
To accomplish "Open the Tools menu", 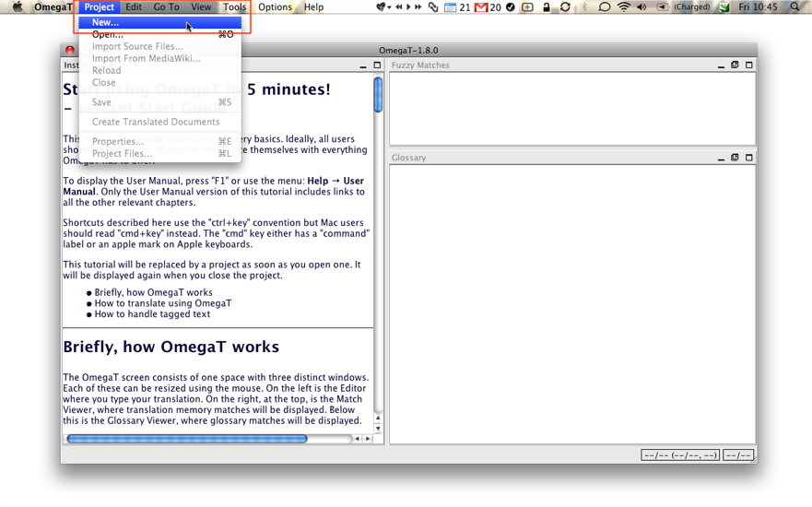I will (235, 6).
